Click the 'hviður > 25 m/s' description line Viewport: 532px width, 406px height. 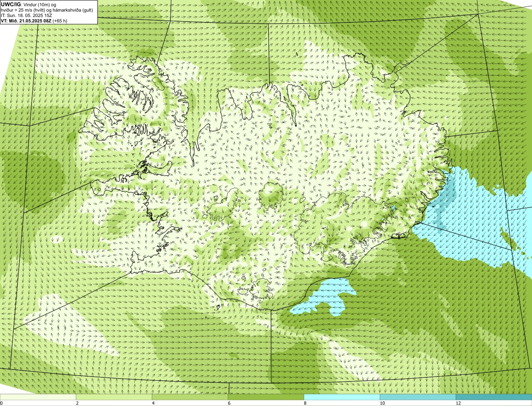(x=47, y=10)
